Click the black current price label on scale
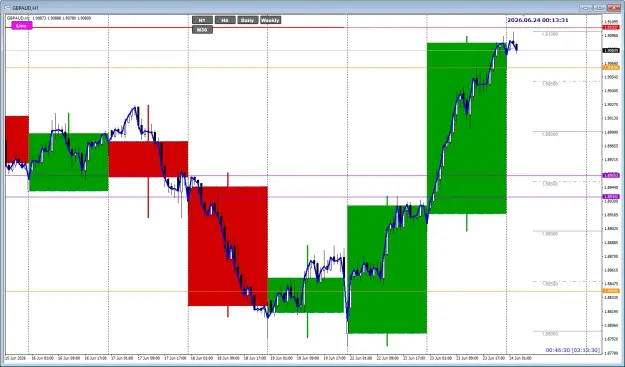Image resolution: width=625 pixels, height=367 pixels. [611, 51]
